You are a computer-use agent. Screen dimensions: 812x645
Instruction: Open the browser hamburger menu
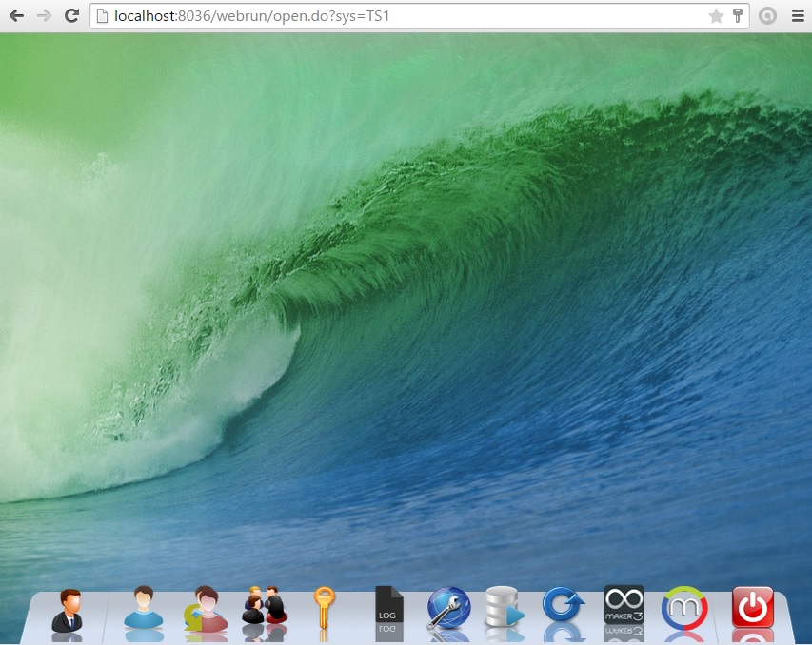pos(798,16)
